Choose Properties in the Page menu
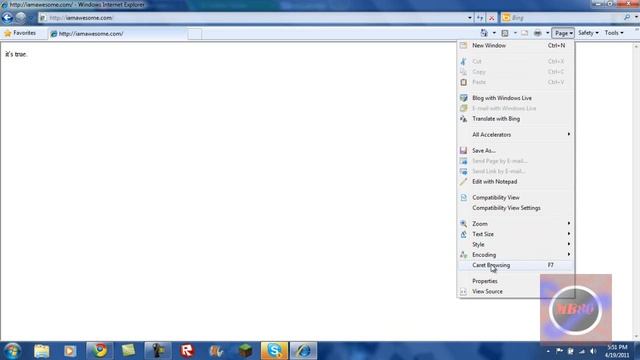 pyautogui.click(x=516, y=281)
